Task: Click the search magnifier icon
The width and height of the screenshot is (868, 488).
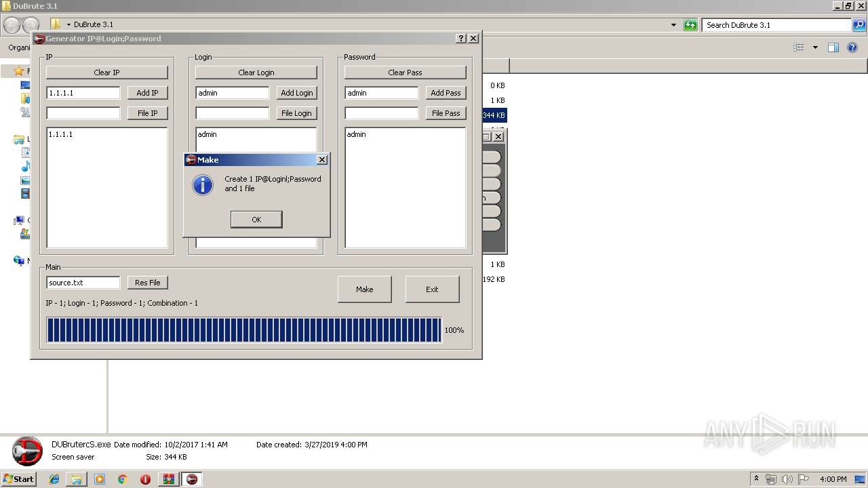Action: point(859,25)
